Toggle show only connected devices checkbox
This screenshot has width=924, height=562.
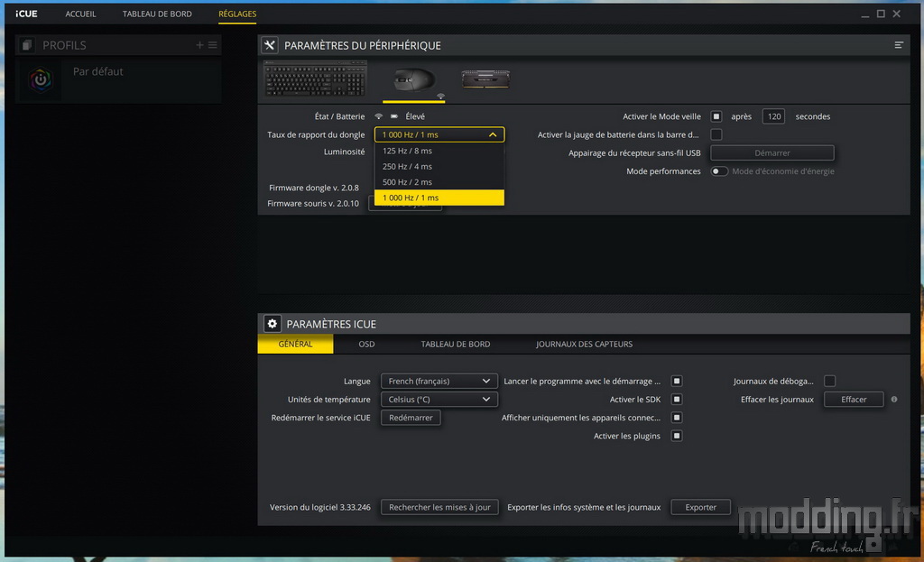[x=677, y=418]
